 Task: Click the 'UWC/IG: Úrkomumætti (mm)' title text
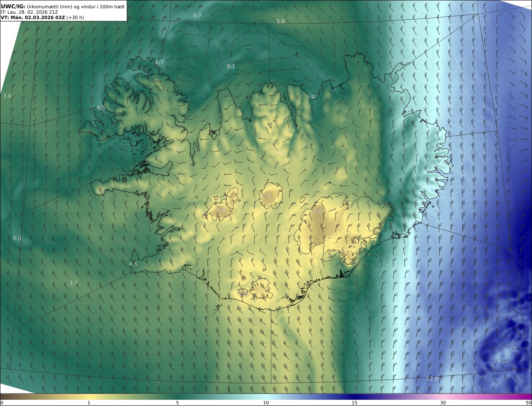click(37, 6)
